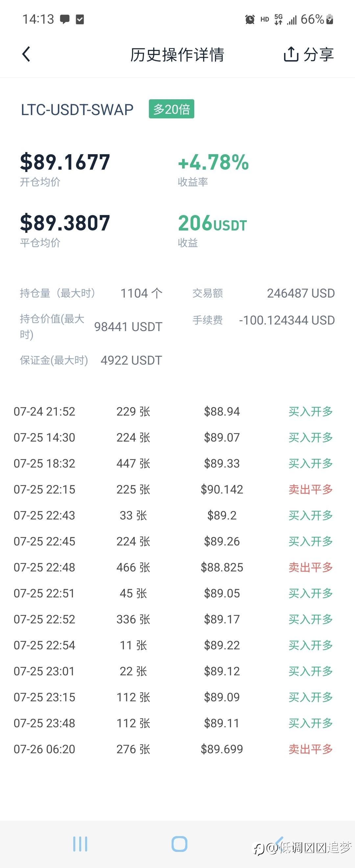Select the 07-24 21:52 buy-open row
Viewport: 355px width, 868px height.
tap(173, 411)
